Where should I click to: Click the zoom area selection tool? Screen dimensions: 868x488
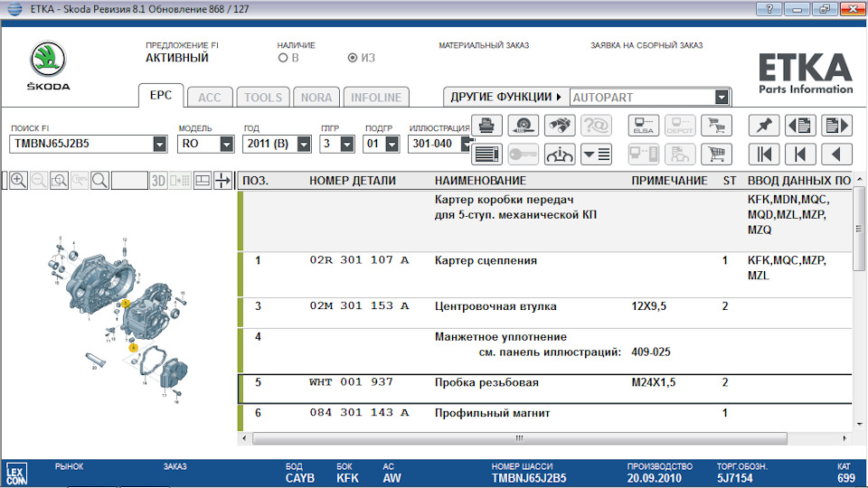pos(59,181)
